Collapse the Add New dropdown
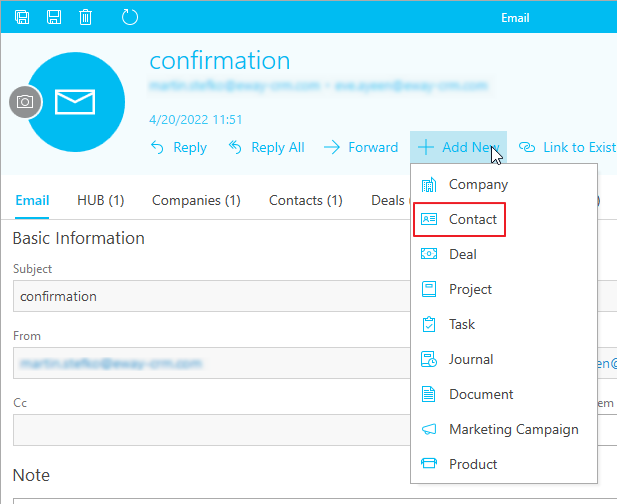This screenshot has height=504, width=617. (x=458, y=147)
